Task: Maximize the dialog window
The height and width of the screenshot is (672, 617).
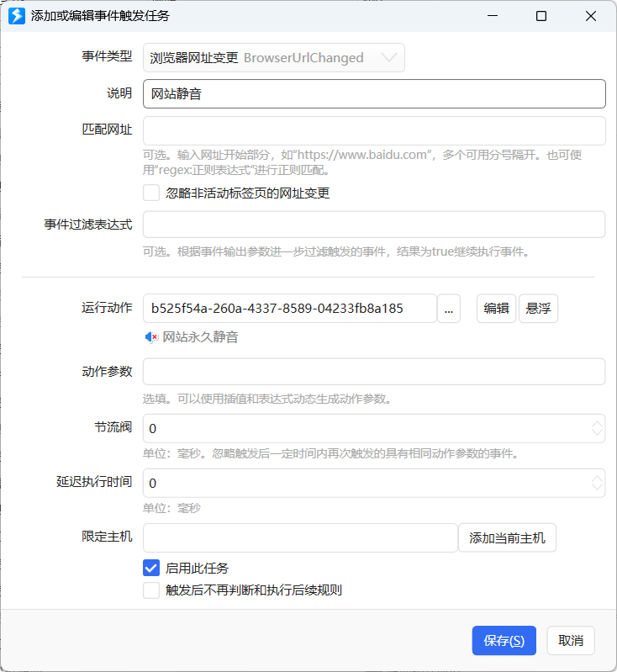Action: (541, 16)
